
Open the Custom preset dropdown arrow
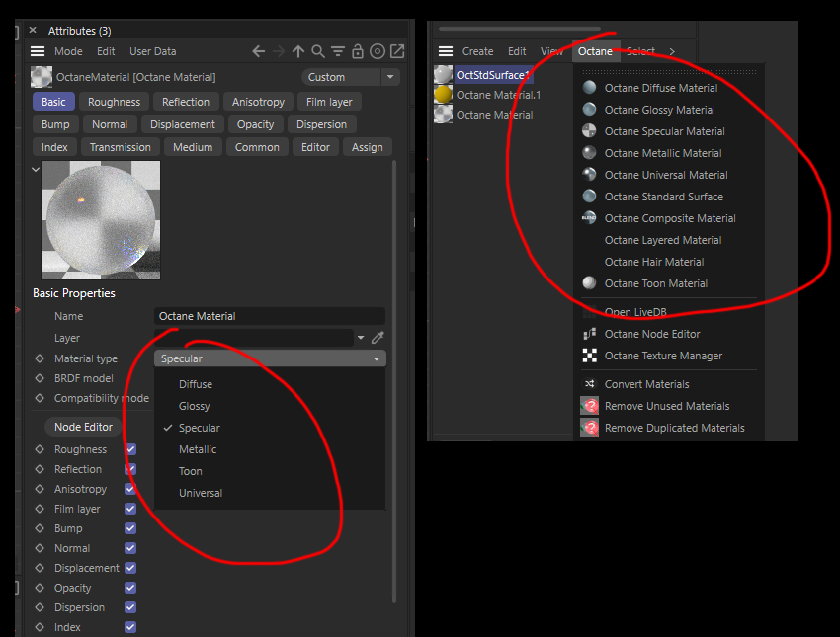pos(390,77)
